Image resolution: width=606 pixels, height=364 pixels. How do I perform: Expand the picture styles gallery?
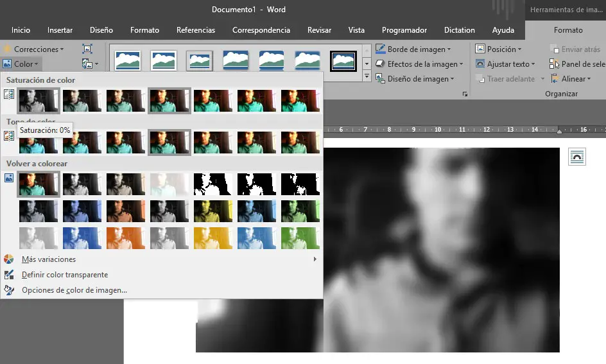367,76
